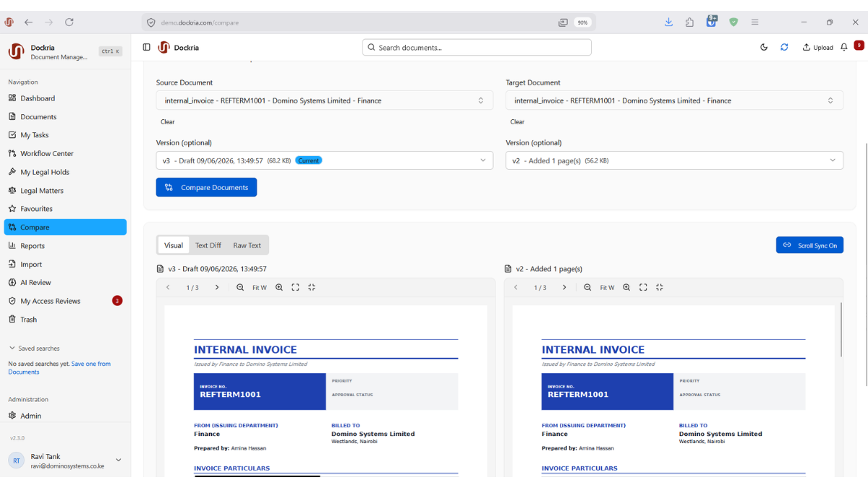The width and height of the screenshot is (868, 488).
Task: Switch to Text Diff tab
Action: pyautogui.click(x=208, y=245)
